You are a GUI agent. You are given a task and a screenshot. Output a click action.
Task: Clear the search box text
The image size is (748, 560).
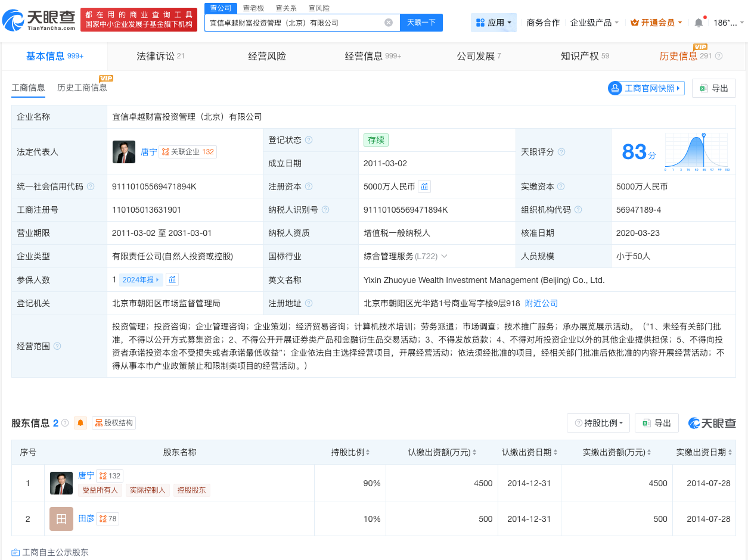pos(389,23)
